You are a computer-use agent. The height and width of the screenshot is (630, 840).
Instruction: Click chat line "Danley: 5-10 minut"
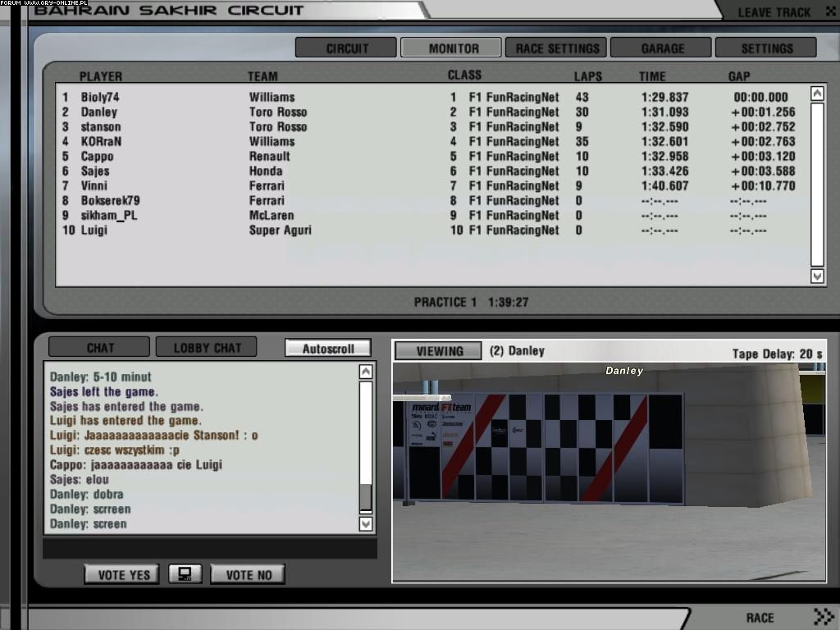(x=100, y=377)
